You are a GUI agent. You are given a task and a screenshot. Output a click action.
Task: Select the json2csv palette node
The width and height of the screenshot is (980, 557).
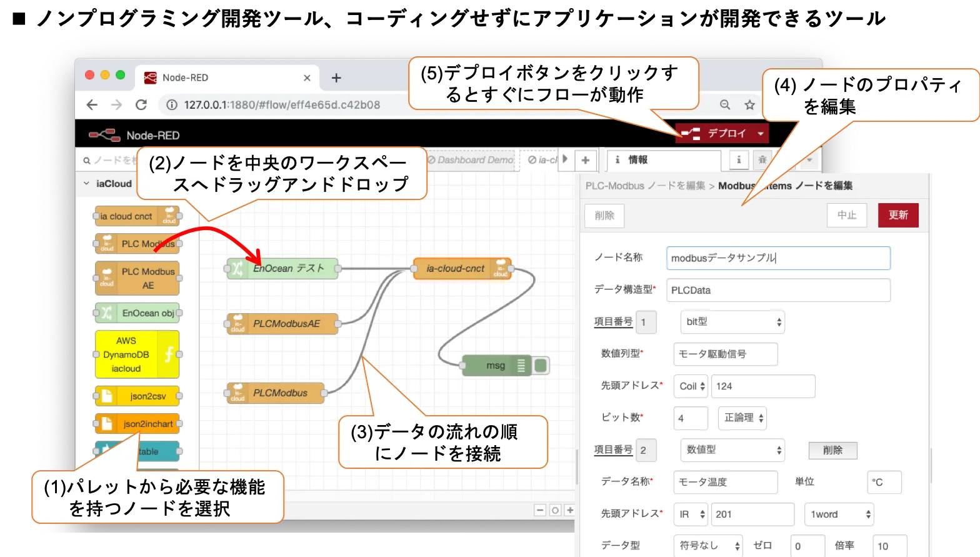(137, 396)
